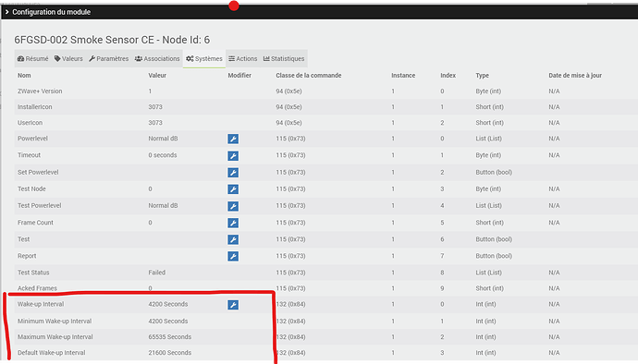Click the wrench icon for Test Node
The image size is (638, 364).
233,189
